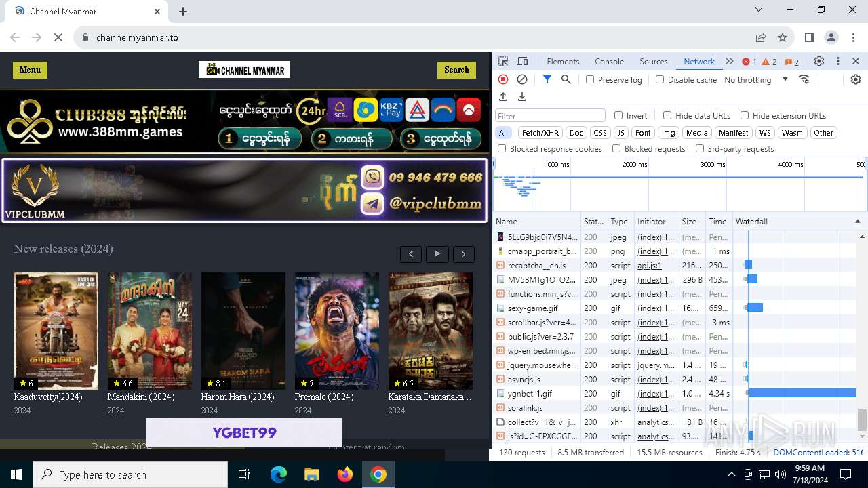The image size is (868, 488).
Task: Open DevTools three-dot customize menu
Action: tap(838, 61)
